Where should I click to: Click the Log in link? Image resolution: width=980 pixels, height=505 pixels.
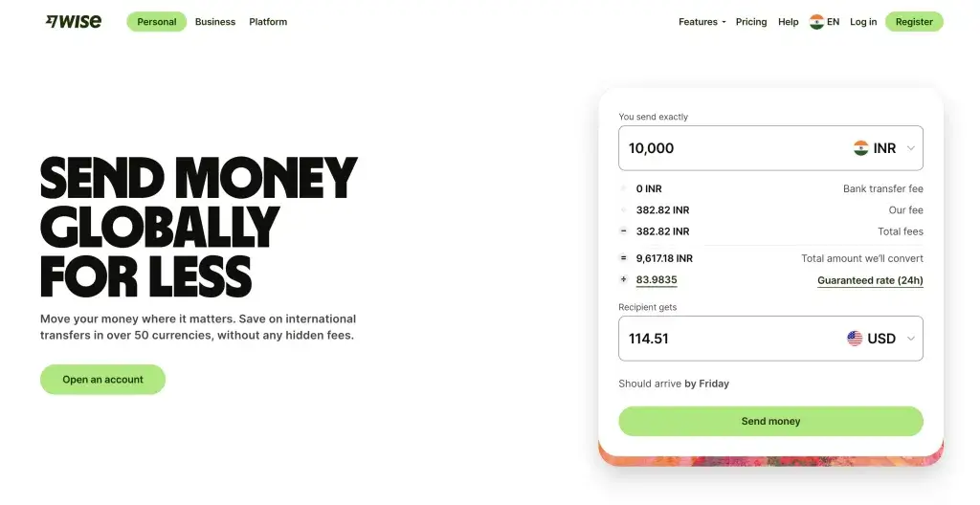point(863,22)
